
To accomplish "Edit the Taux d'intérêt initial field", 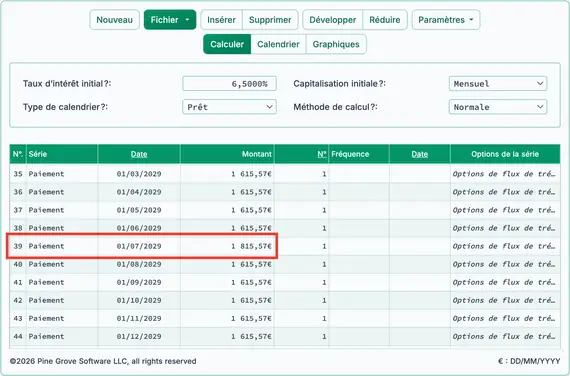I will pyautogui.click(x=229, y=84).
